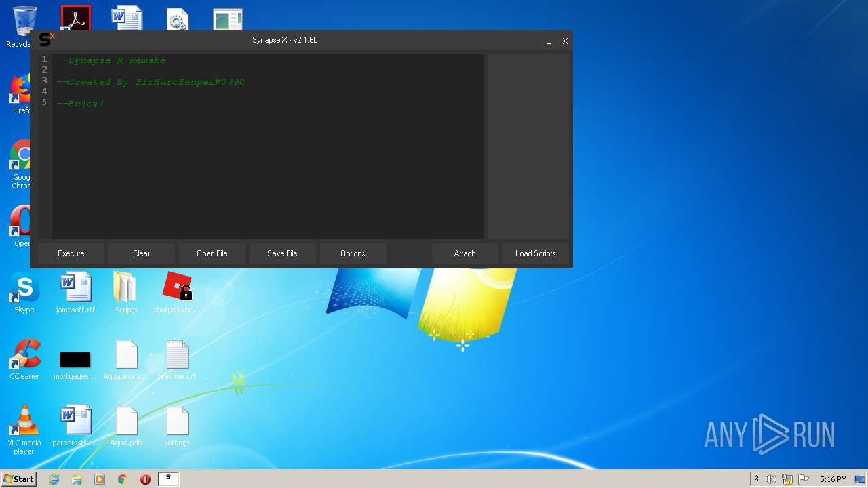Click the 5:16 PM clock
This screenshot has height=488, width=868.
pos(833,479)
